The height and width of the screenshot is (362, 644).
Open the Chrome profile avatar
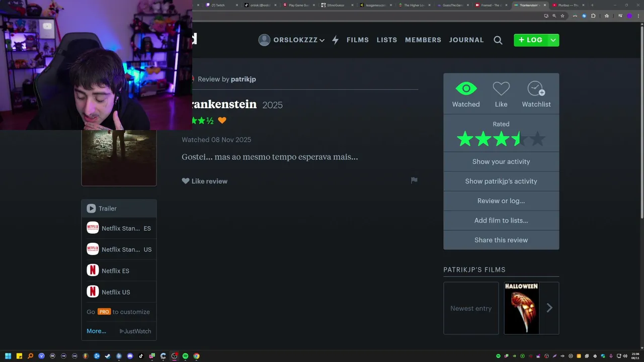629,16
